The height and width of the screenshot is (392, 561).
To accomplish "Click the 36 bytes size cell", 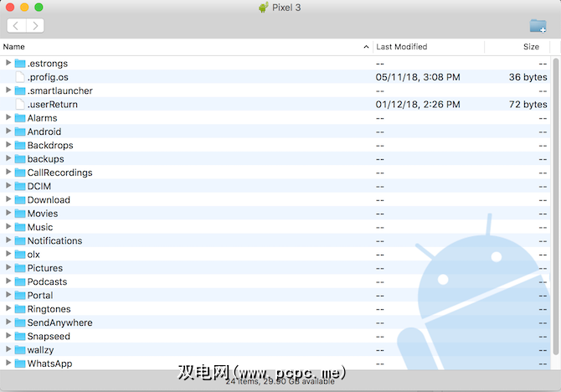I will pyautogui.click(x=528, y=77).
